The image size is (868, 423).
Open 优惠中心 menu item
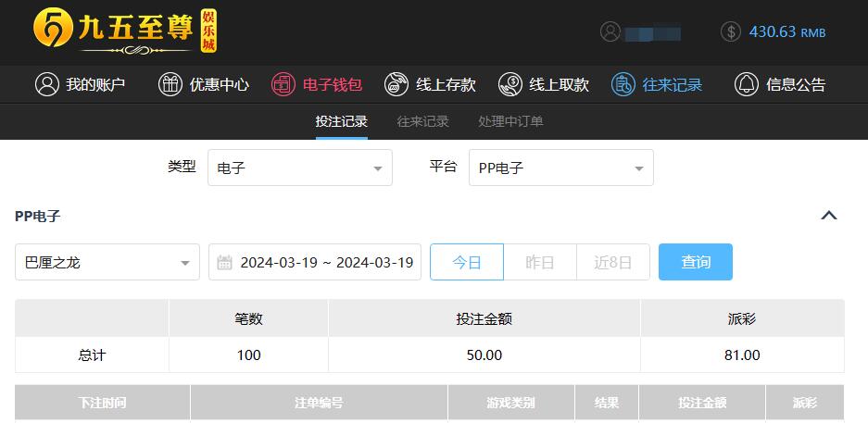point(204,84)
